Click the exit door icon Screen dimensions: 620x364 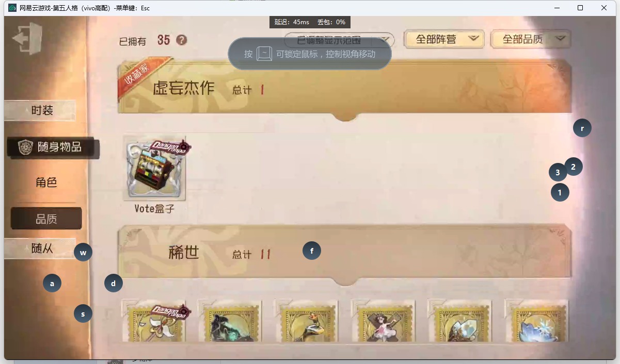[x=27, y=38]
